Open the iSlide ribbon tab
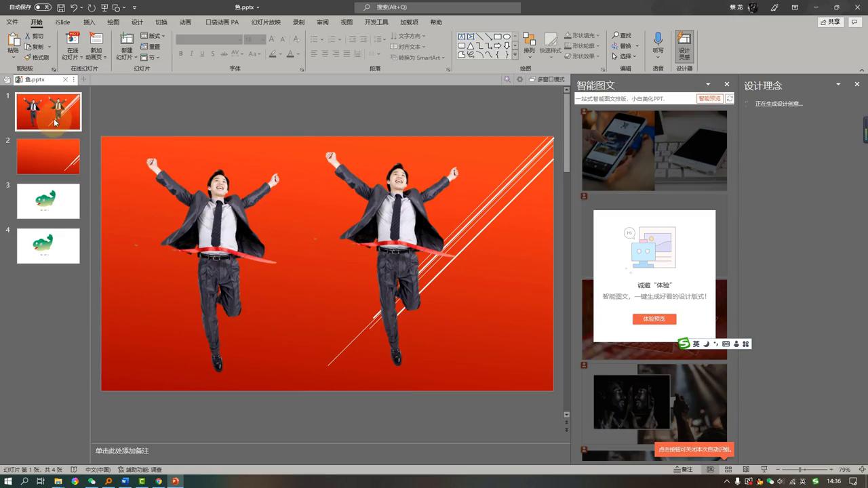Image resolution: width=868 pixels, height=488 pixels. click(x=62, y=22)
